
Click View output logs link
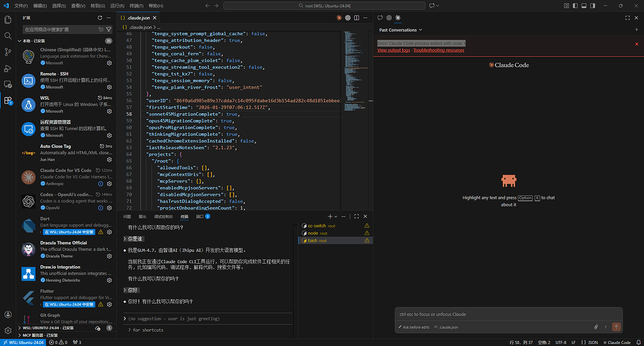coord(394,50)
